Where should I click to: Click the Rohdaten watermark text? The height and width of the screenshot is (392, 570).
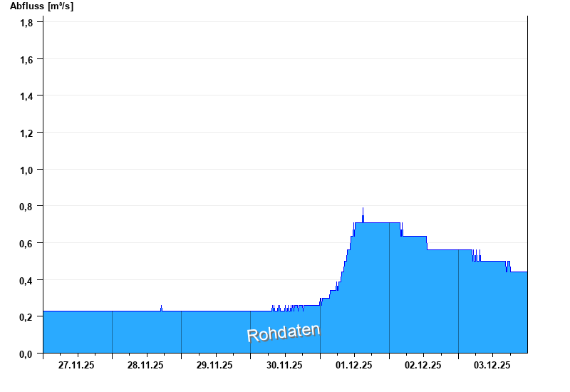[x=284, y=333]
